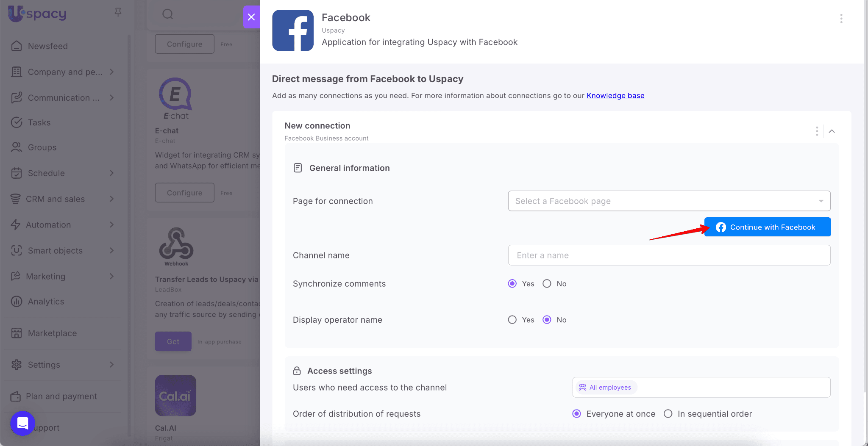Open the search magnifier icon
The height and width of the screenshot is (446, 868).
click(x=168, y=14)
